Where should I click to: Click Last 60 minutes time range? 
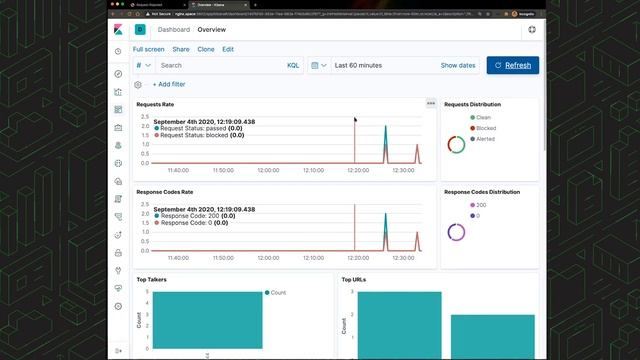[358, 65]
